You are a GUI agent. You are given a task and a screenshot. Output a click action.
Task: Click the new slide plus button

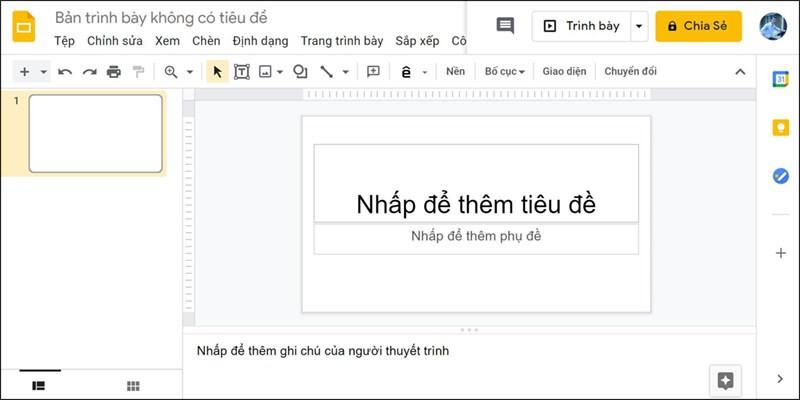click(x=24, y=72)
